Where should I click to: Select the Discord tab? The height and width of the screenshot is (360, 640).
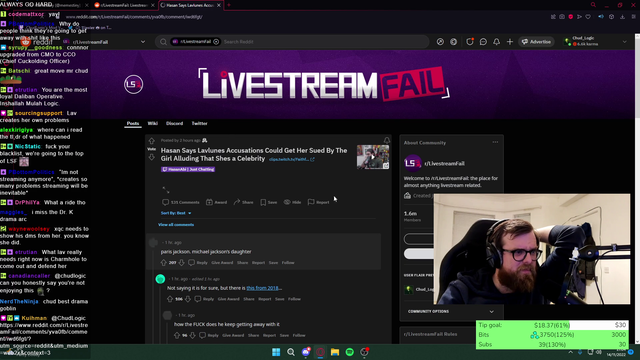pyautogui.click(x=174, y=123)
